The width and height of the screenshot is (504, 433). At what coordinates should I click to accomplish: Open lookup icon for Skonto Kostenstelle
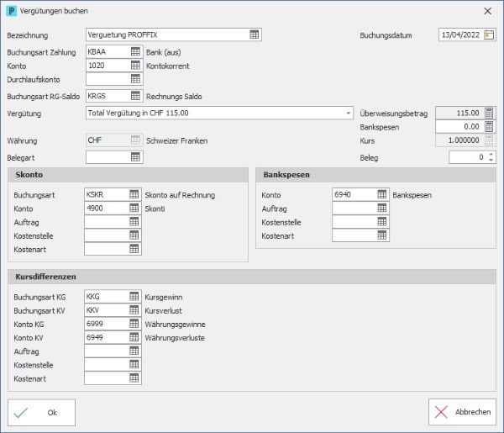(134, 235)
